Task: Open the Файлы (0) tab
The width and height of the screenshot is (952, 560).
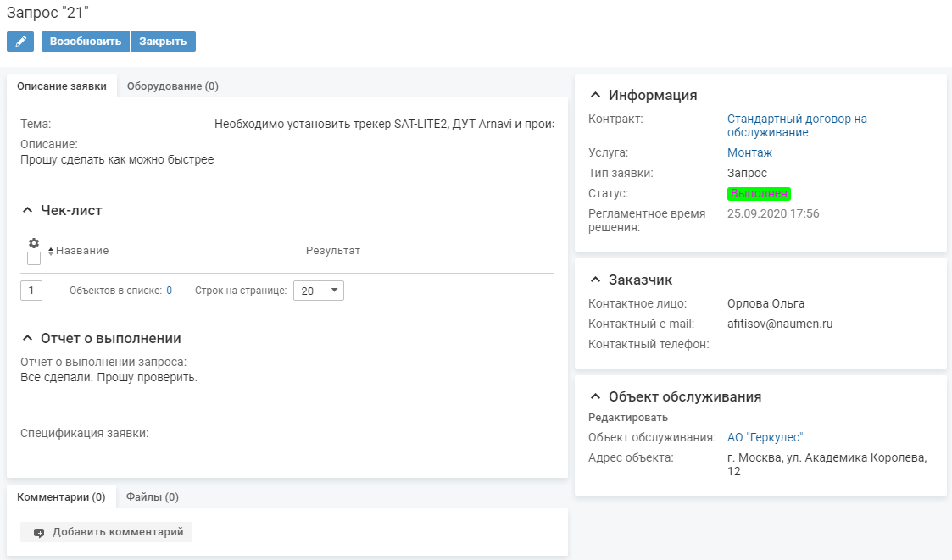Action: [x=153, y=497]
